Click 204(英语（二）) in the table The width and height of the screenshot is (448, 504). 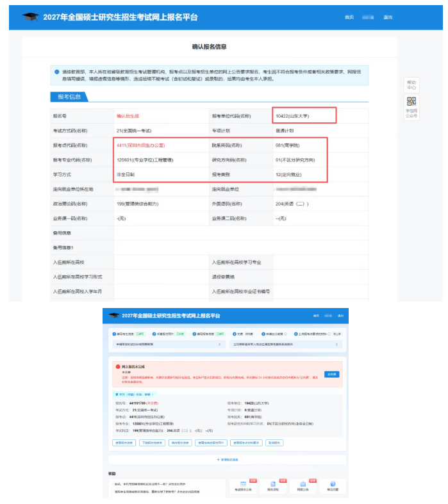(x=292, y=204)
